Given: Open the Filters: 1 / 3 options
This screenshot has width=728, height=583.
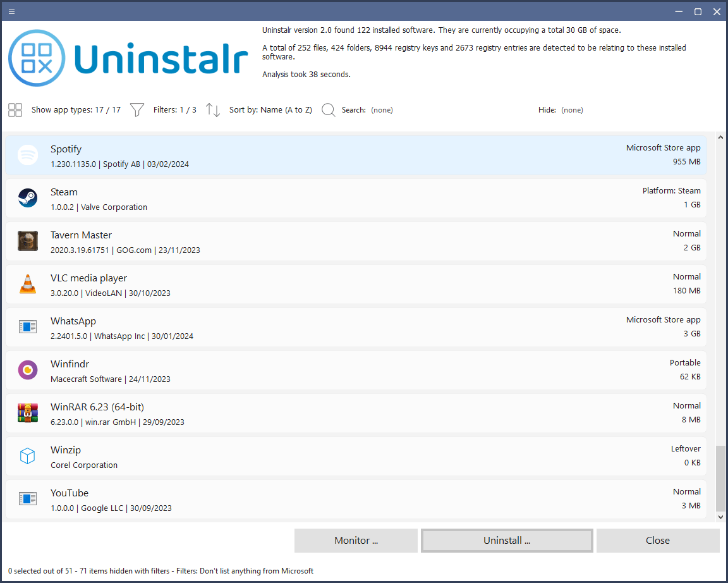Looking at the screenshot, I should [x=174, y=110].
